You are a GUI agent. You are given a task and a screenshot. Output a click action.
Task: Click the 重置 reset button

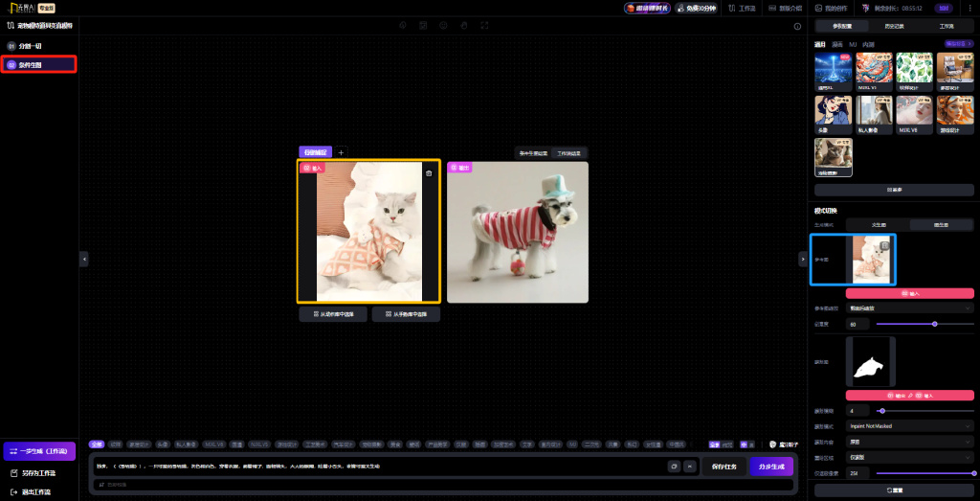(x=894, y=490)
